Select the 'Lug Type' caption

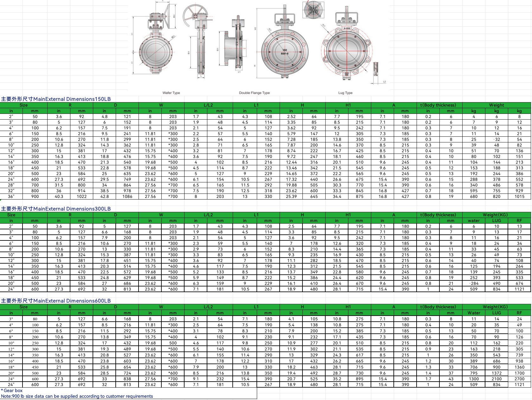(345, 93)
